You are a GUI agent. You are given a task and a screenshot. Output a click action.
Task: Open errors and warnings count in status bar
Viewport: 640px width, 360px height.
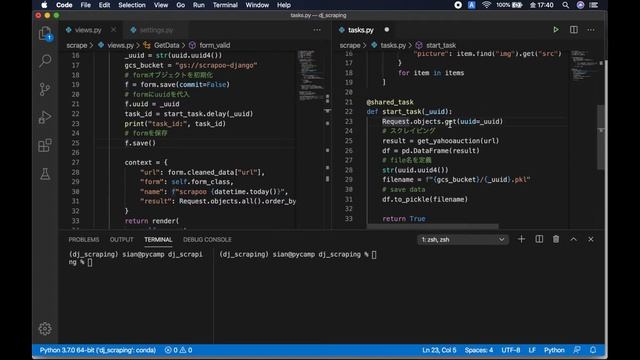tap(178, 350)
